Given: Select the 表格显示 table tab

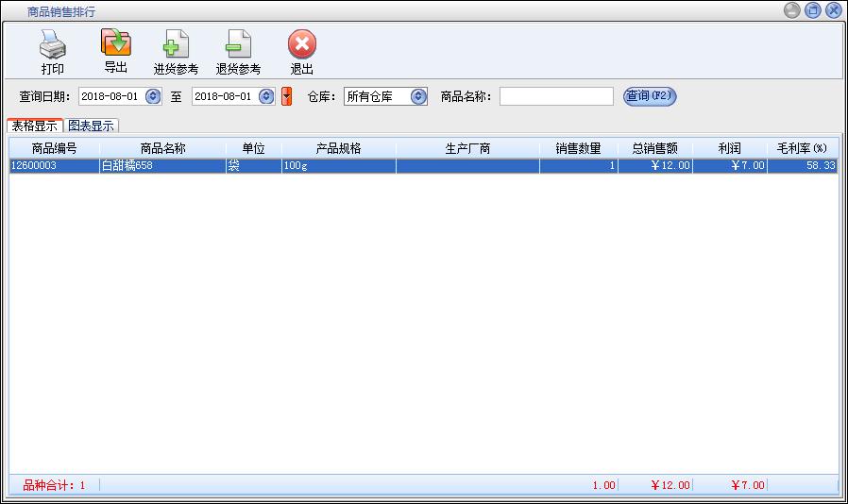Looking at the screenshot, I should click(x=35, y=126).
